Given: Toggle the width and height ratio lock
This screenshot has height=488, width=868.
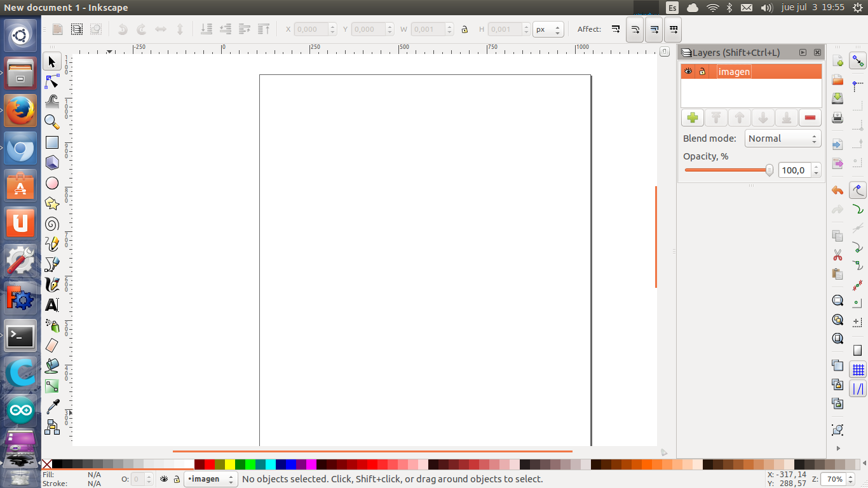Looking at the screenshot, I should (x=465, y=29).
